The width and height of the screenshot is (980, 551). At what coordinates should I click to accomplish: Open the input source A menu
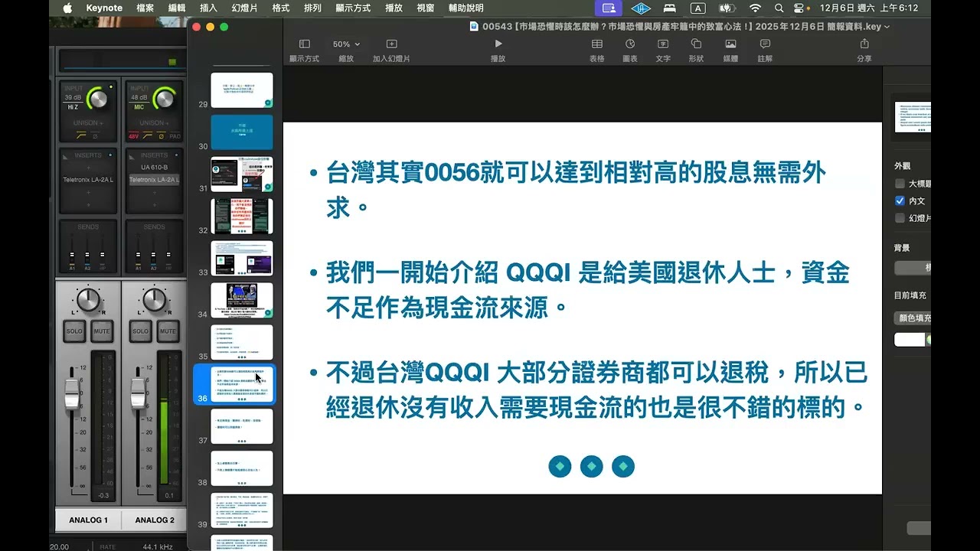[x=697, y=8]
